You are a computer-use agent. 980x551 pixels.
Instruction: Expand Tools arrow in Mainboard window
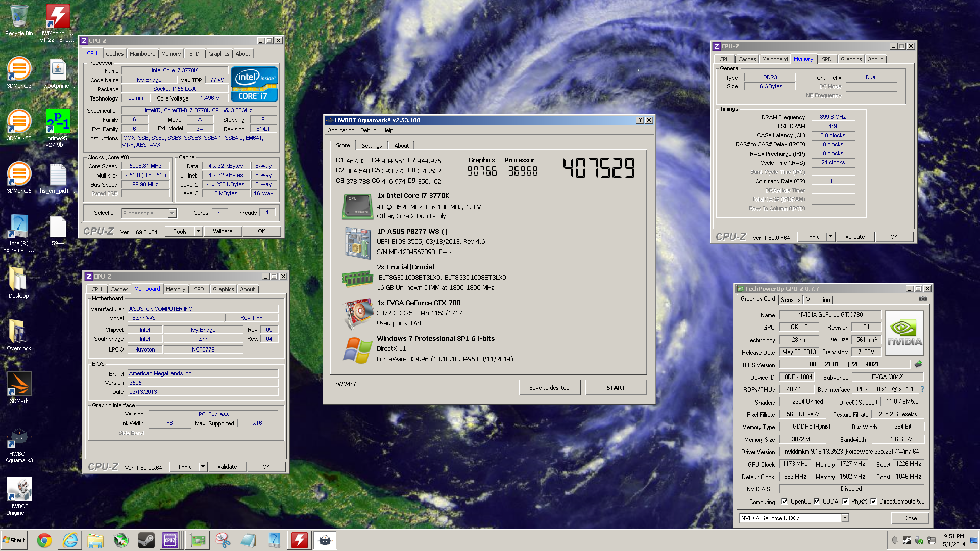click(203, 467)
